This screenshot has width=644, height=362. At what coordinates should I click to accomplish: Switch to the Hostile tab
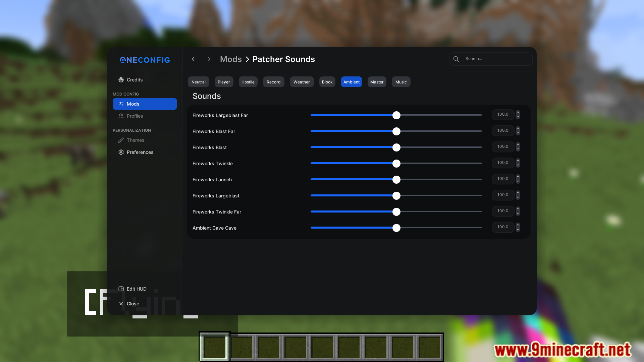(x=248, y=82)
